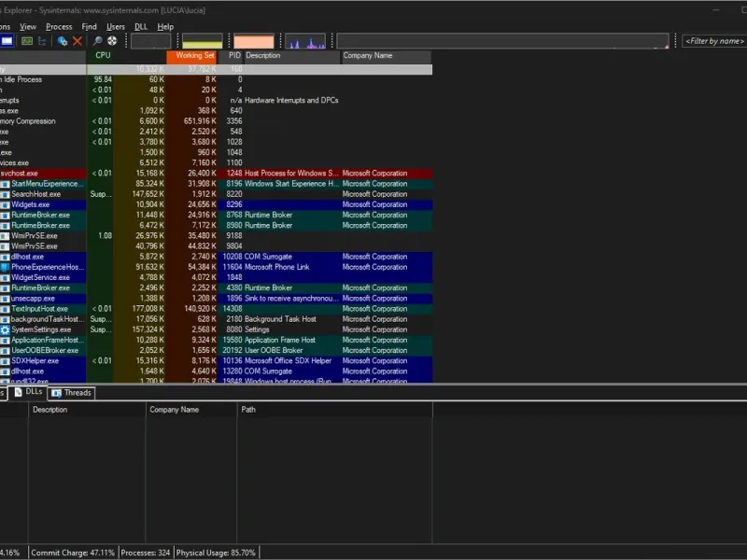Open the Process menu
The image size is (747, 560).
pyautogui.click(x=59, y=27)
